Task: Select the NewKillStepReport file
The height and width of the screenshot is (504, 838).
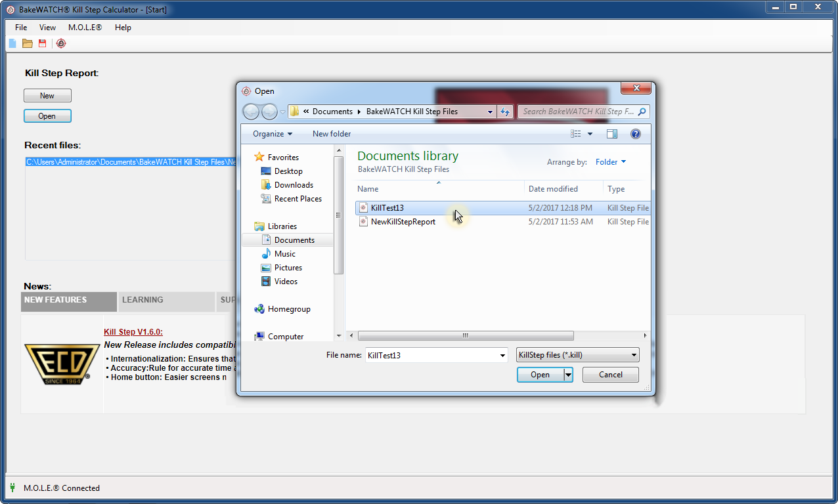Action: click(x=403, y=222)
